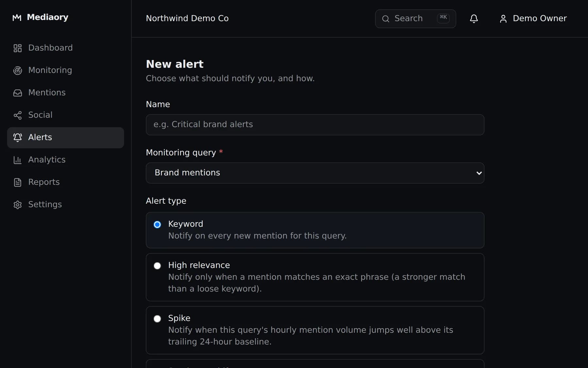
Task: Select the Spike alert type radio
Action: pyautogui.click(x=157, y=319)
